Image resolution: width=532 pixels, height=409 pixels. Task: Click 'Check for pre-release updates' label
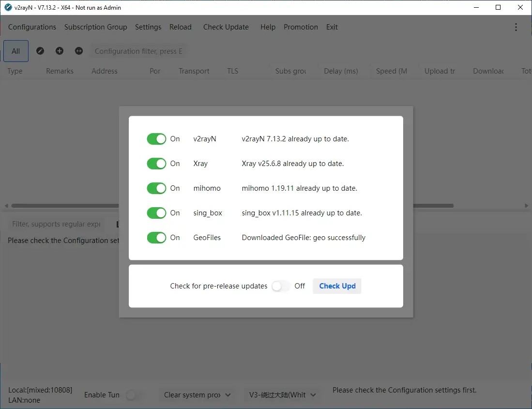tap(218, 286)
